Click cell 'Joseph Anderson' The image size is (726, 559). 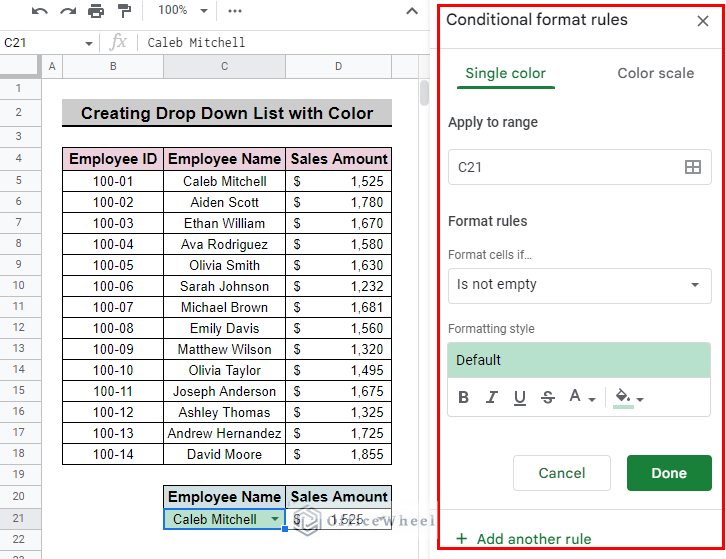pyautogui.click(x=225, y=391)
